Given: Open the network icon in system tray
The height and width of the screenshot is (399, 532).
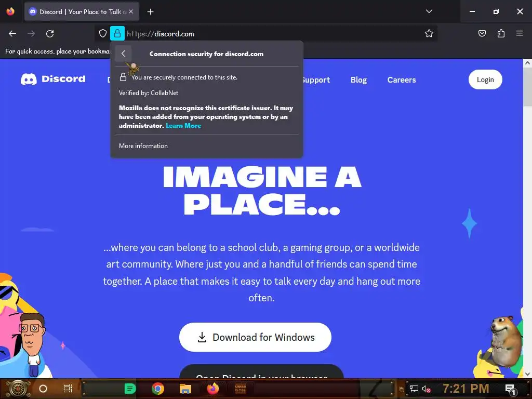Looking at the screenshot, I should point(414,389).
